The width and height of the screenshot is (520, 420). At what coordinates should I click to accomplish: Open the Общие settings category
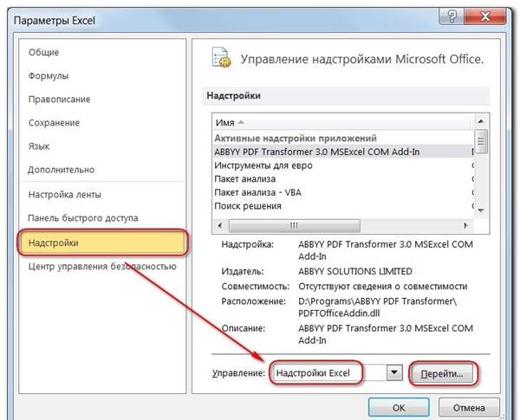coord(44,52)
